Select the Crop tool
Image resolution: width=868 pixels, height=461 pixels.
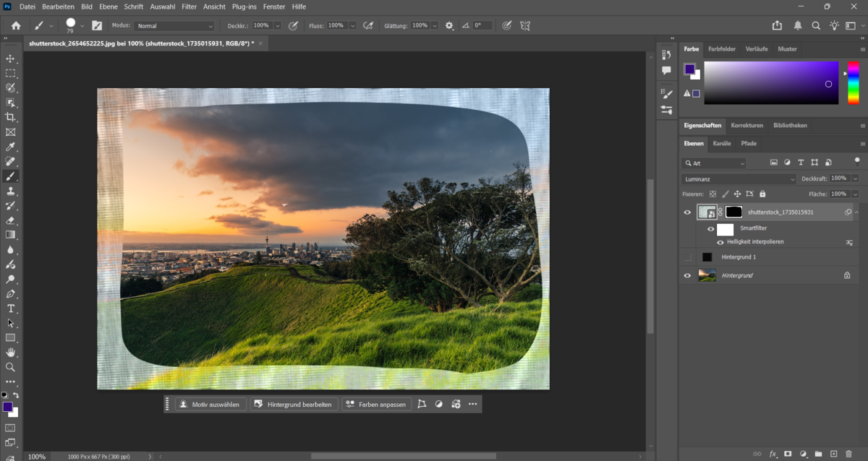click(11, 116)
